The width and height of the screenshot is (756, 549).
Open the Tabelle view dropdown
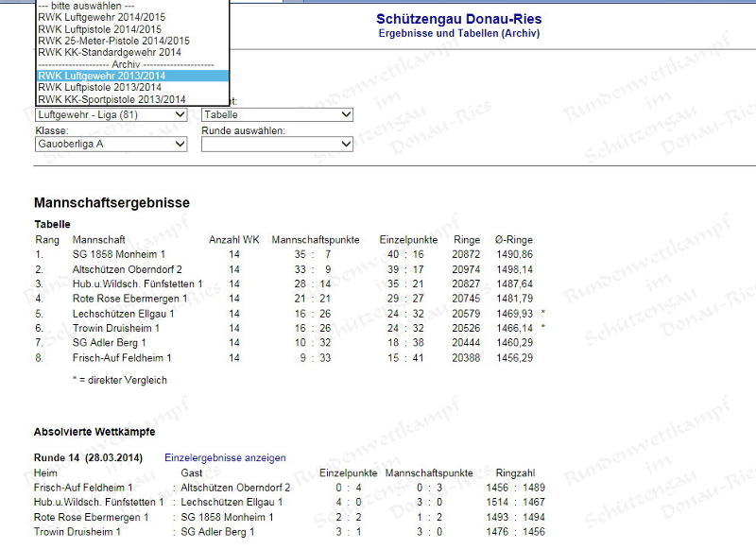coord(277,114)
